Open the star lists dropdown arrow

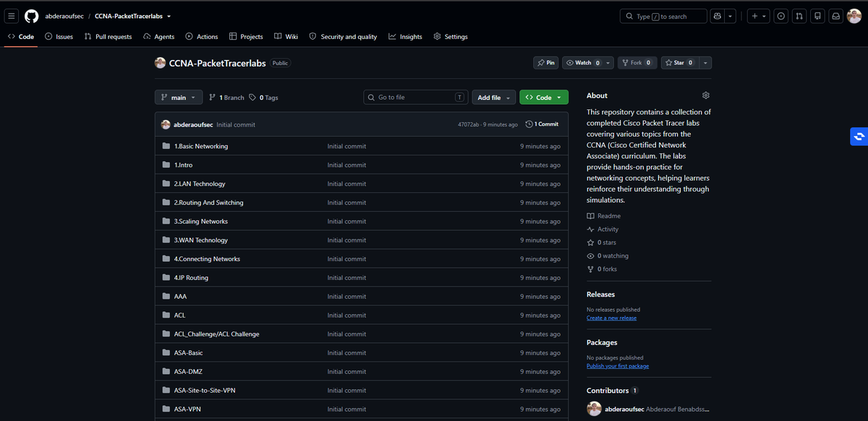pos(705,63)
